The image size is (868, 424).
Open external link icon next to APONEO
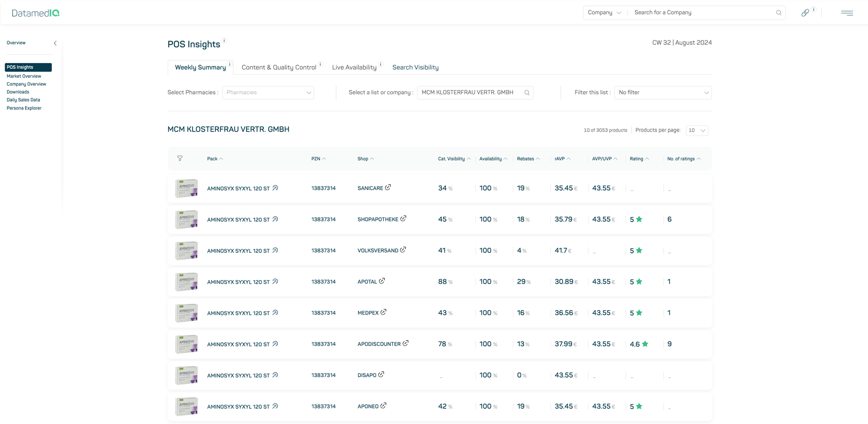384,406
